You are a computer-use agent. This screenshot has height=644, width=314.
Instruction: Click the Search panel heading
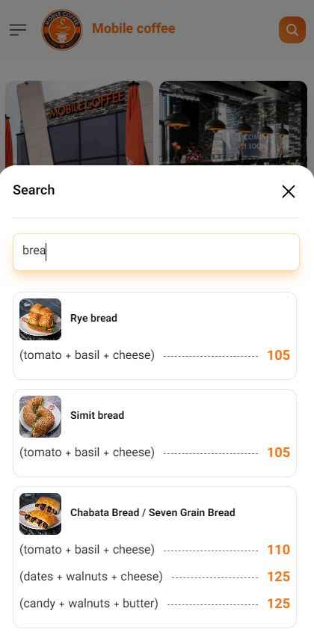[34, 190]
